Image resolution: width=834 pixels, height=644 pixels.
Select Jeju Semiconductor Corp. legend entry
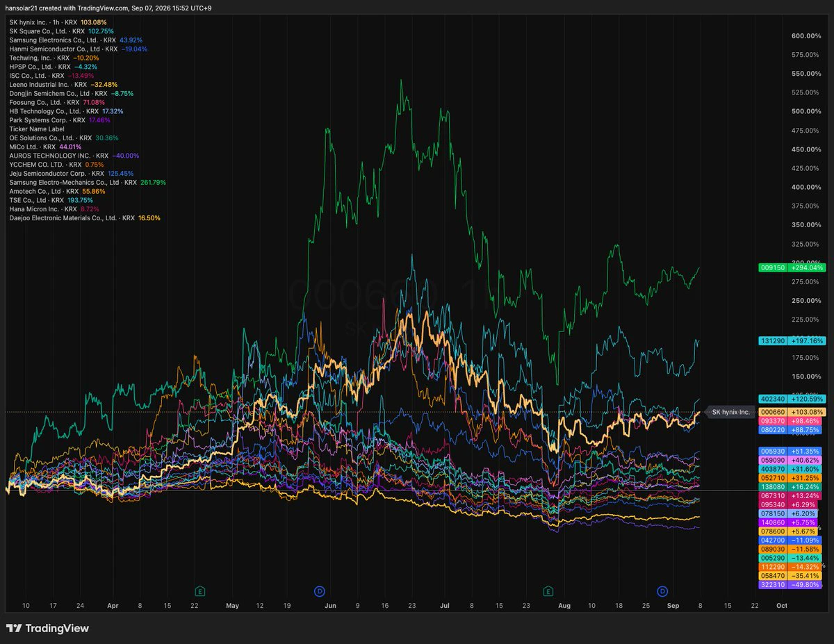coord(71,174)
